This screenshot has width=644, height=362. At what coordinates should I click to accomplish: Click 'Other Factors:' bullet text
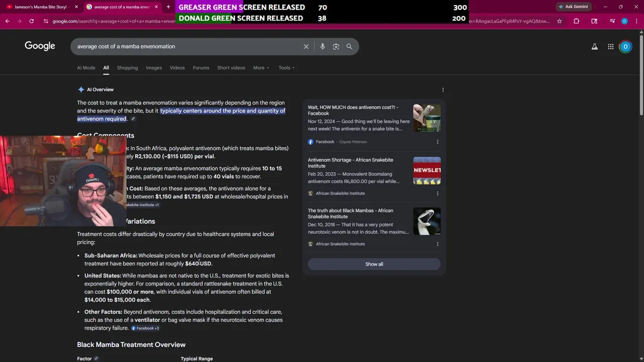point(103,312)
